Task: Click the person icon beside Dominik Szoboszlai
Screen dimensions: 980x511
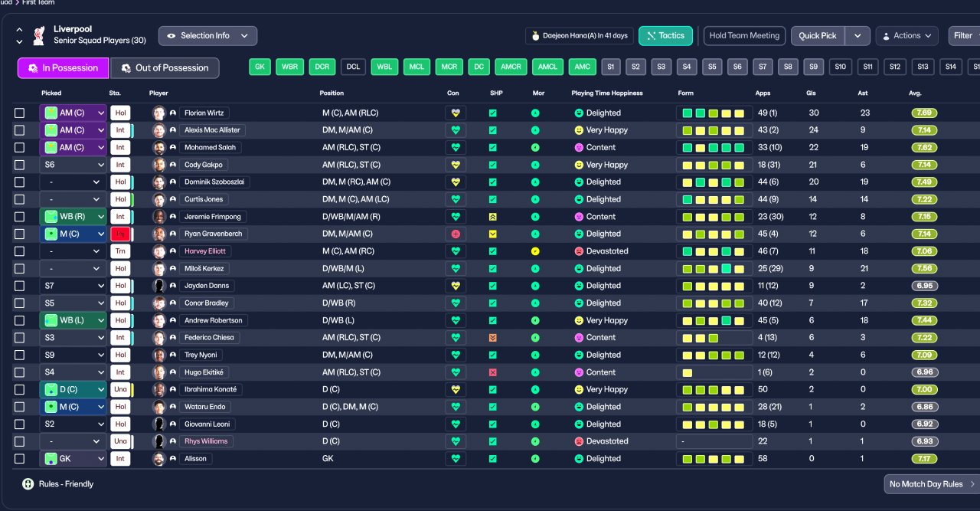Action: point(173,182)
